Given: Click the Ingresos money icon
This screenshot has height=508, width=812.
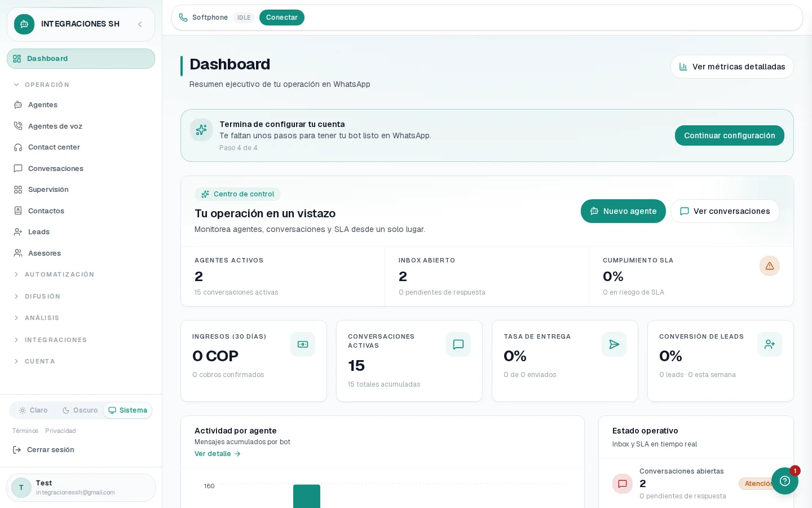Looking at the screenshot, I should click(303, 344).
